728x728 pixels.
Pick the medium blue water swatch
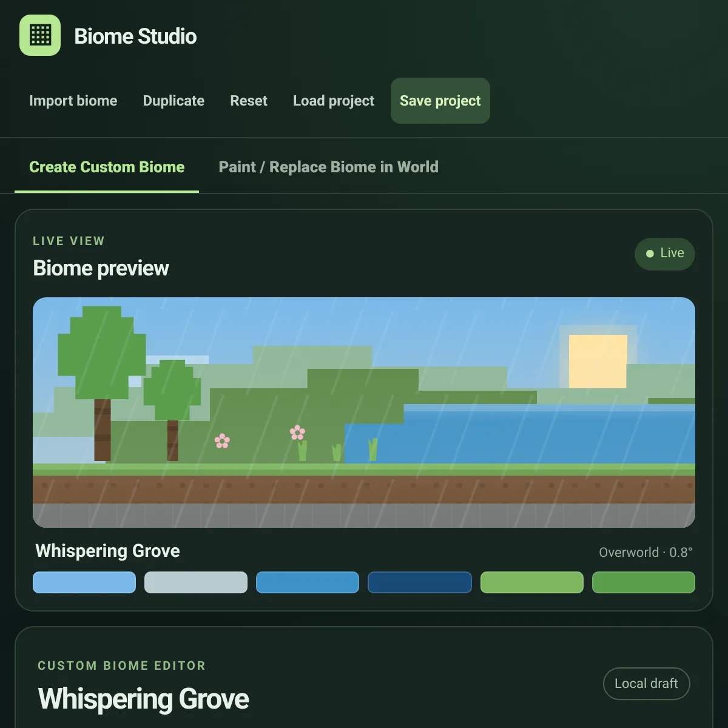[308, 582]
